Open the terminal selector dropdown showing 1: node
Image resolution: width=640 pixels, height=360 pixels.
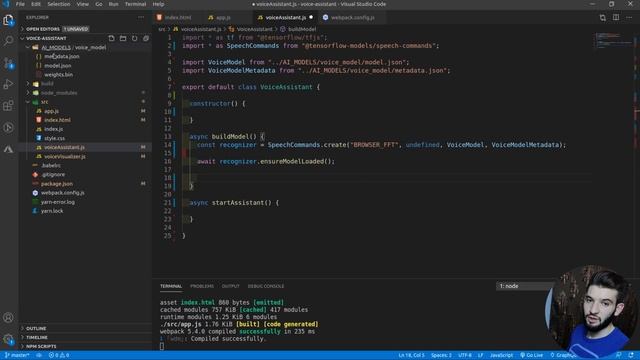524,286
